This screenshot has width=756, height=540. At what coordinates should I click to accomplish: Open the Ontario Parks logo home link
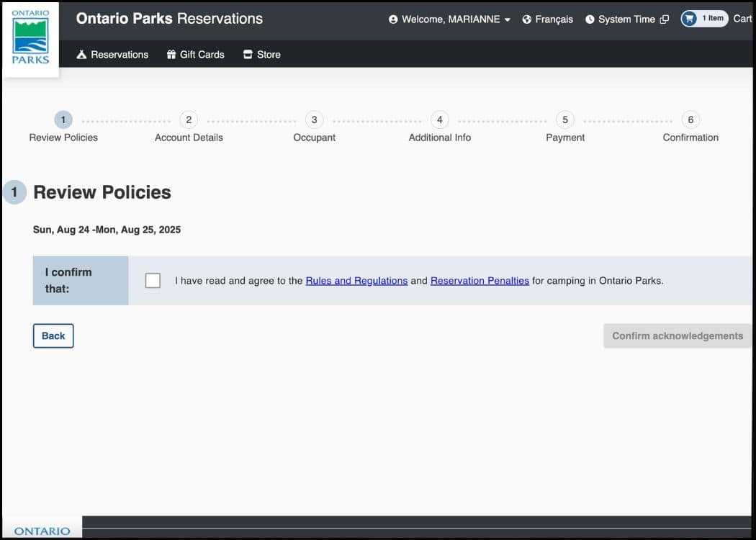(x=30, y=39)
